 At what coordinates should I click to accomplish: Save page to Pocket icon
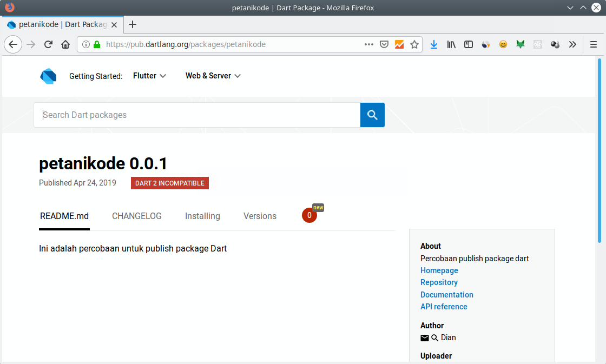[384, 44]
